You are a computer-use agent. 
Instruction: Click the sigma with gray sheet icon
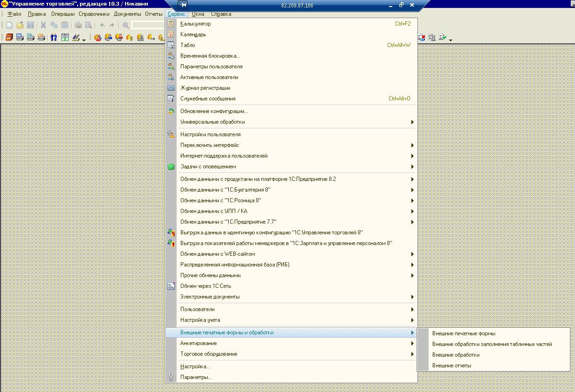pyautogui.click(x=432, y=37)
